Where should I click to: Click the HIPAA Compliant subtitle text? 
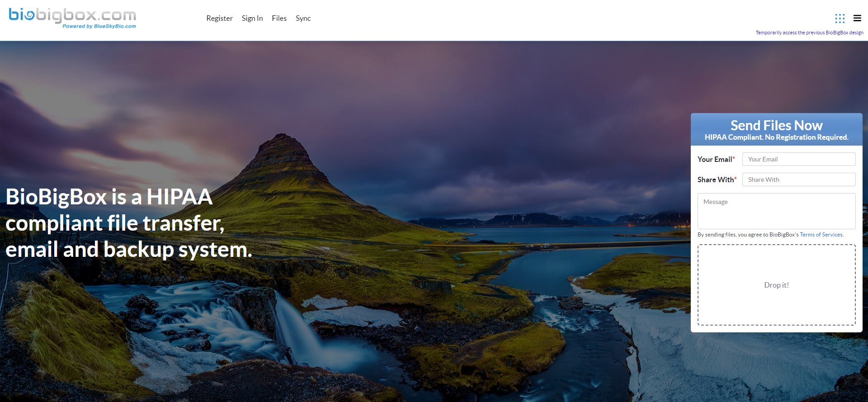(776, 137)
